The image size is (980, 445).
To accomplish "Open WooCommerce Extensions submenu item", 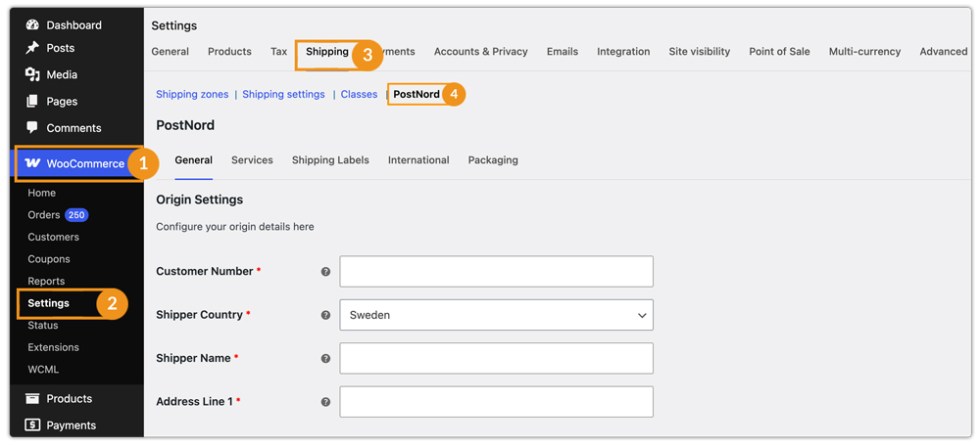I will tap(53, 347).
